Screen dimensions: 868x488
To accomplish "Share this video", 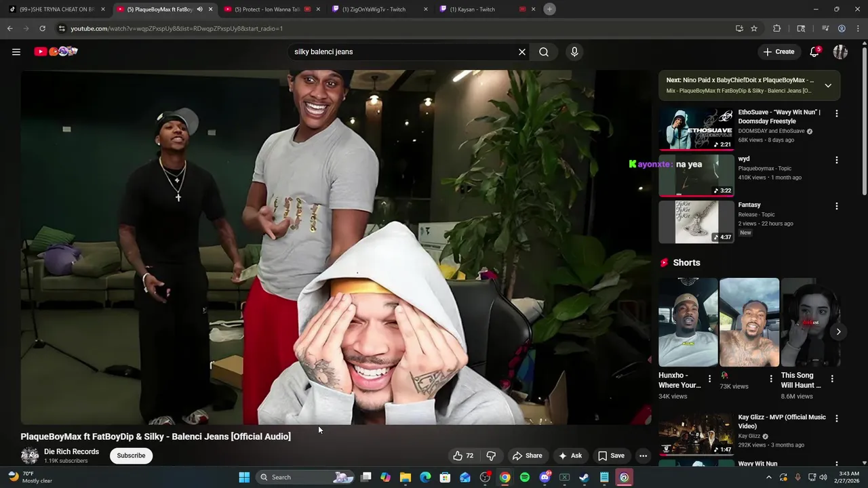I will click(527, 455).
